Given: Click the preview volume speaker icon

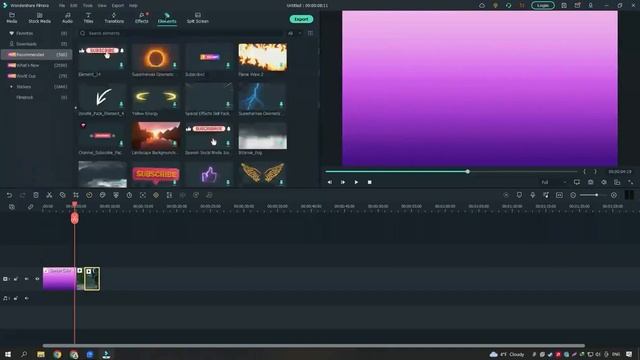Looking at the screenshot, I should (604, 182).
